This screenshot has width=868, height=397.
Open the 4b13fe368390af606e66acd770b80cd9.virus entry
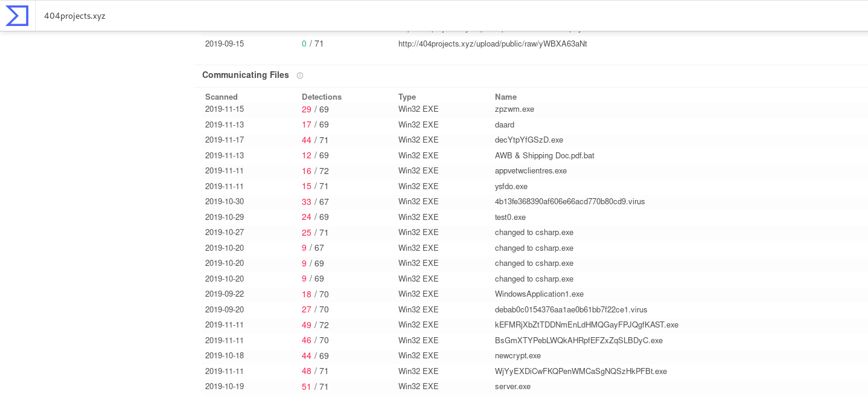tap(569, 202)
